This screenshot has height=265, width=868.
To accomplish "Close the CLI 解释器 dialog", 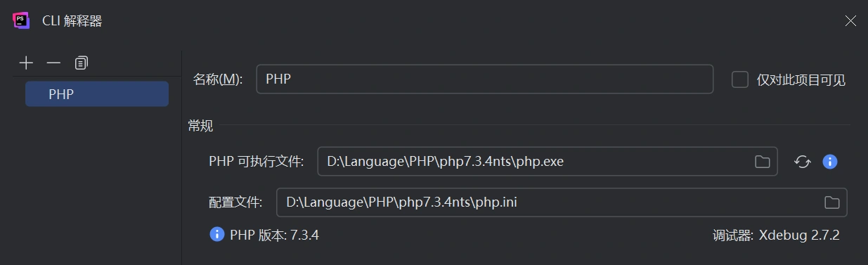I will pos(850,21).
